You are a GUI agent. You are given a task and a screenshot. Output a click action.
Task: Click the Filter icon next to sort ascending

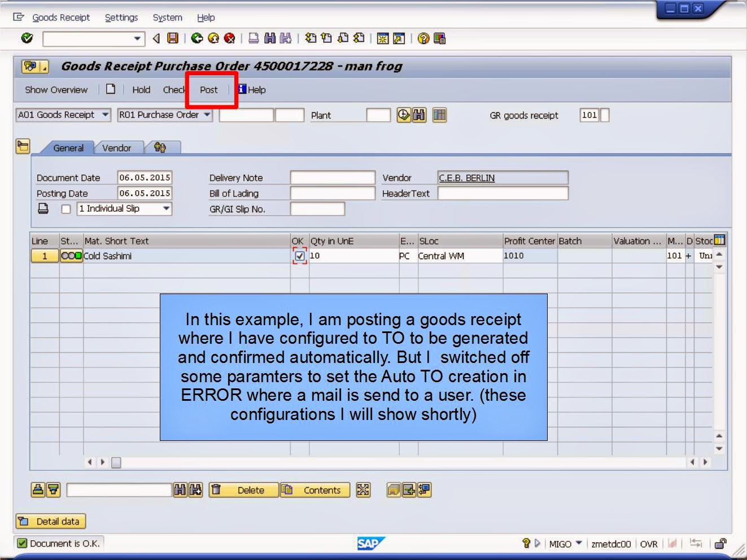coord(53,489)
